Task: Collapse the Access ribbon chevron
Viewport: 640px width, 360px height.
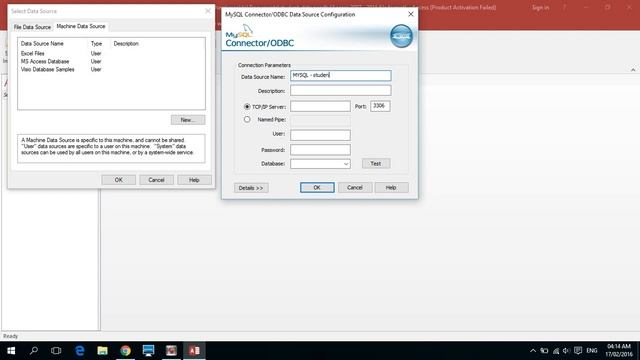Action: 633,70
